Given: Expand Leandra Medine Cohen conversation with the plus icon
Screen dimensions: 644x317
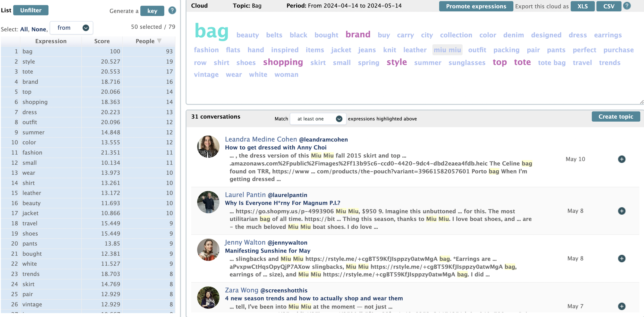Looking at the screenshot, I should click(622, 159).
